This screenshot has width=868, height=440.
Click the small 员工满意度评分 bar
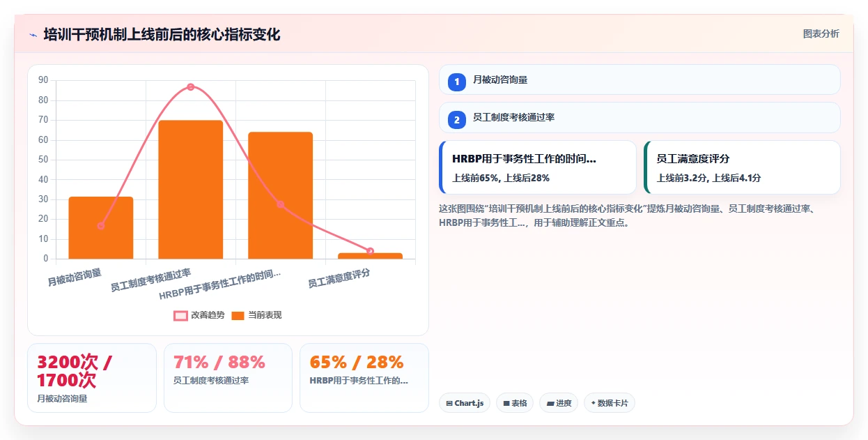[370, 256]
